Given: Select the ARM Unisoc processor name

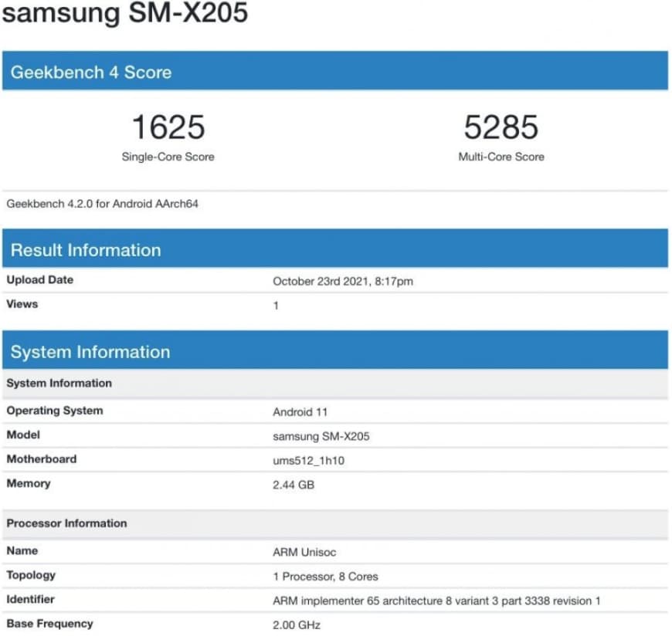Looking at the screenshot, I should point(304,553).
